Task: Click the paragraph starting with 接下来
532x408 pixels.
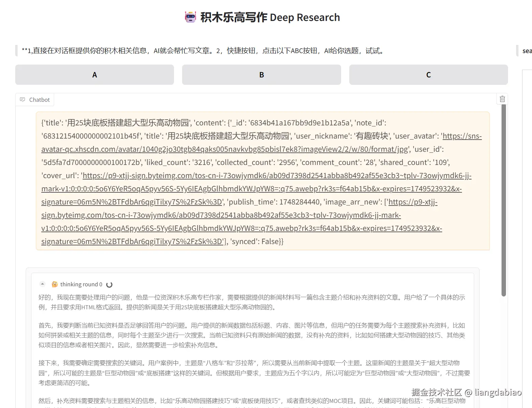Action: 254,373
